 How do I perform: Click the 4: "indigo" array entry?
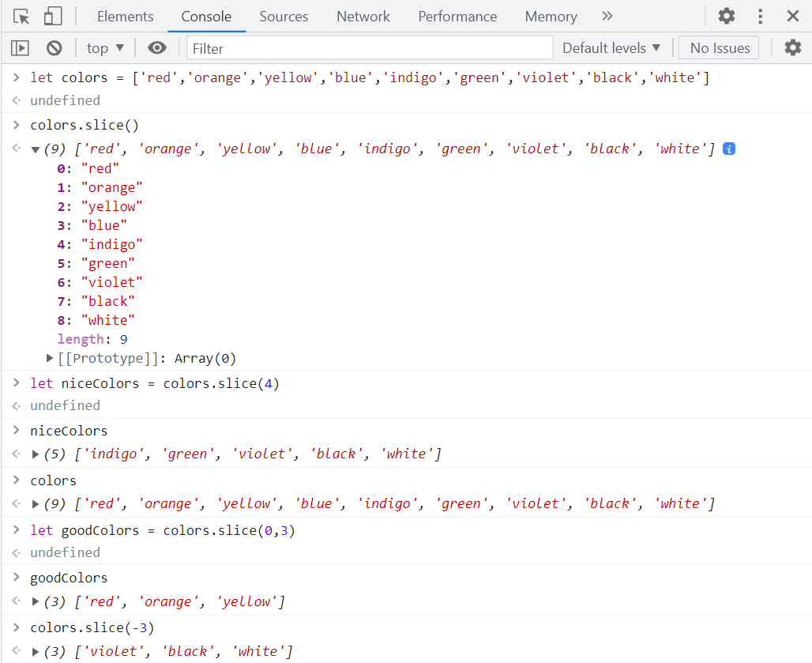click(x=100, y=244)
